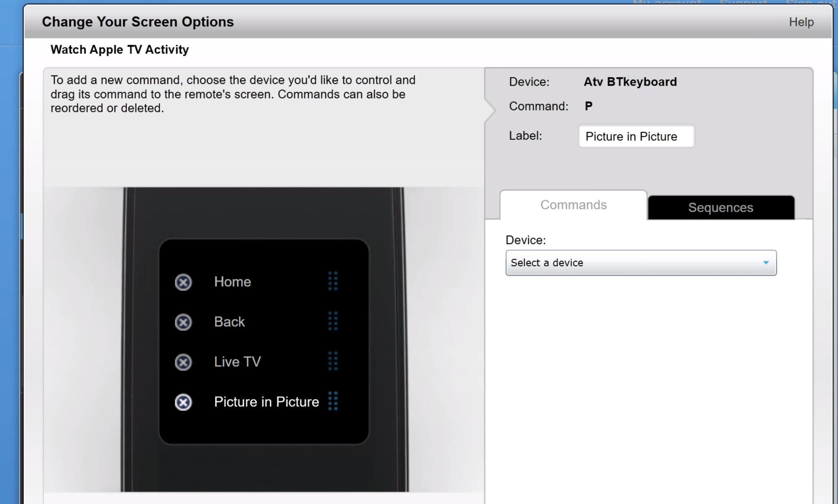This screenshot has width=838, height=504.
Task: Select the Home command on the remote preview
Action: point(233,282)
